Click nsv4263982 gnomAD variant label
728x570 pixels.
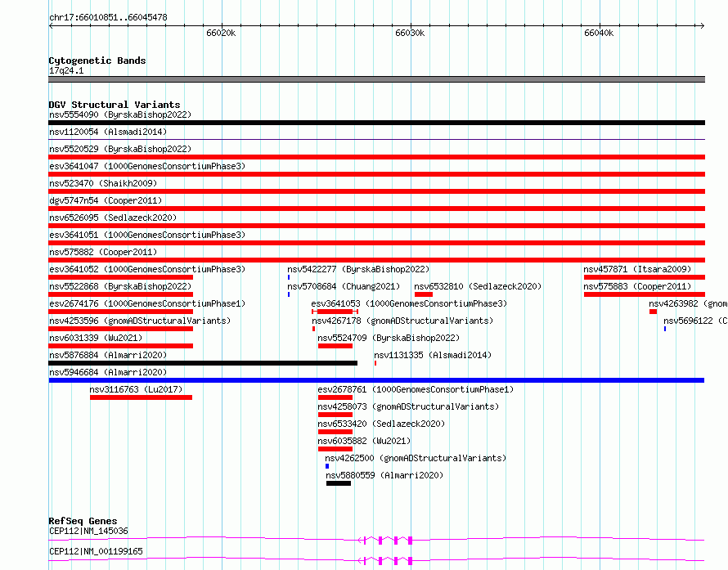[688, 303]
